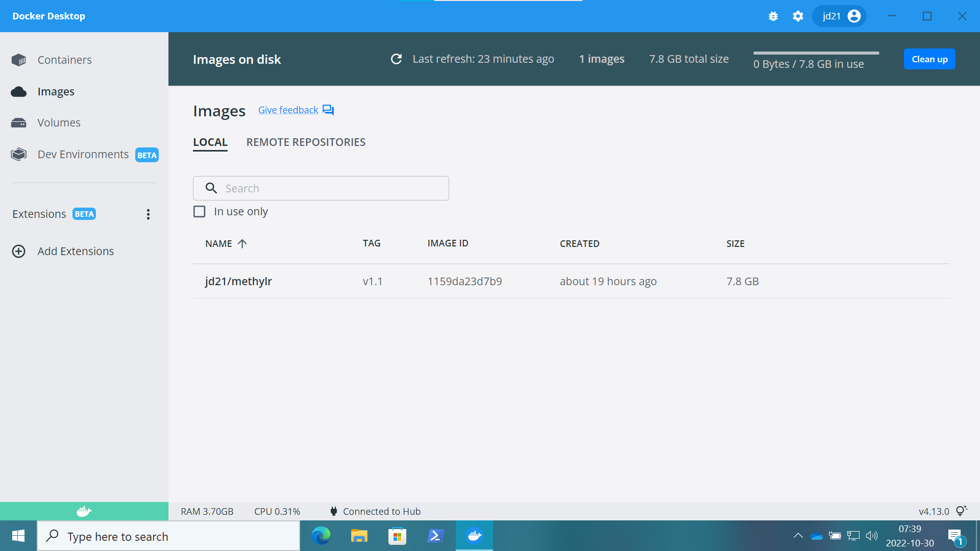Select the jd21/methylr image row
980x551 pixels.
[571, 281]
